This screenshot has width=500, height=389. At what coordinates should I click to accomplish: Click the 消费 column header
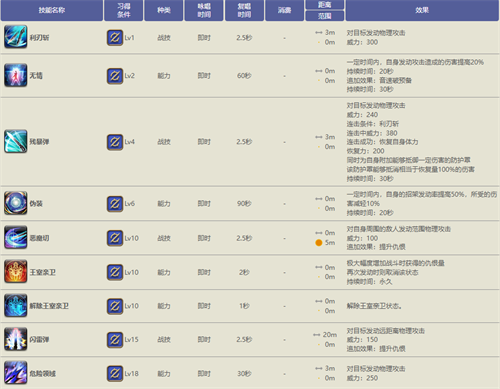click(284, 10)
